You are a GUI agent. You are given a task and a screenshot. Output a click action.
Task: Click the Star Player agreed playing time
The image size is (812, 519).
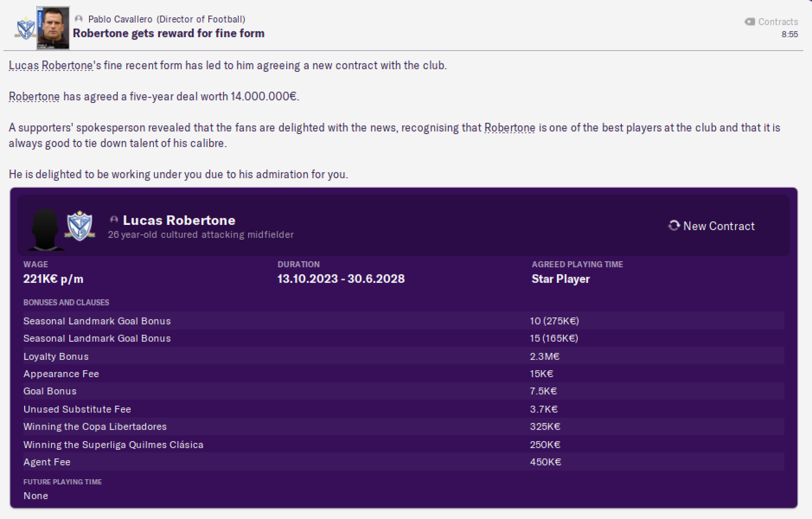[560, 279]
